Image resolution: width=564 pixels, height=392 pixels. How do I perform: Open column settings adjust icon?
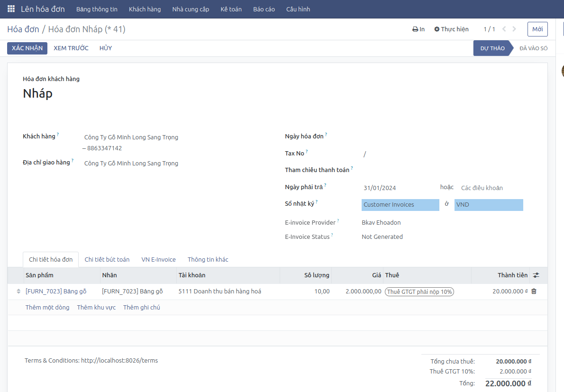(x=536, y=275)
